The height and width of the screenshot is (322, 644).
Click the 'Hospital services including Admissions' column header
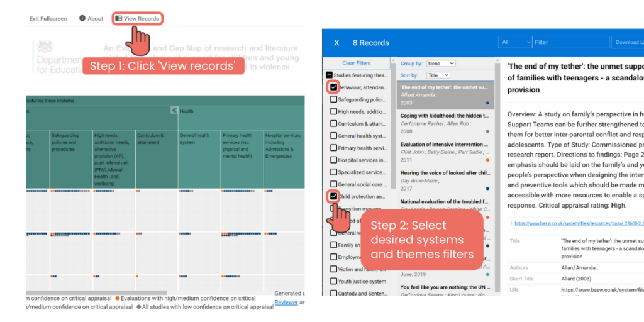(x=284, y=159)
